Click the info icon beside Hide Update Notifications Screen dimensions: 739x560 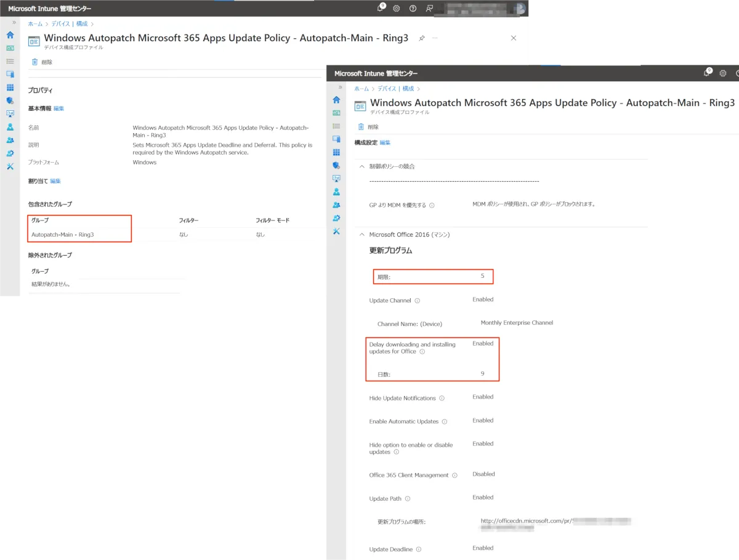tap(442, 399)
